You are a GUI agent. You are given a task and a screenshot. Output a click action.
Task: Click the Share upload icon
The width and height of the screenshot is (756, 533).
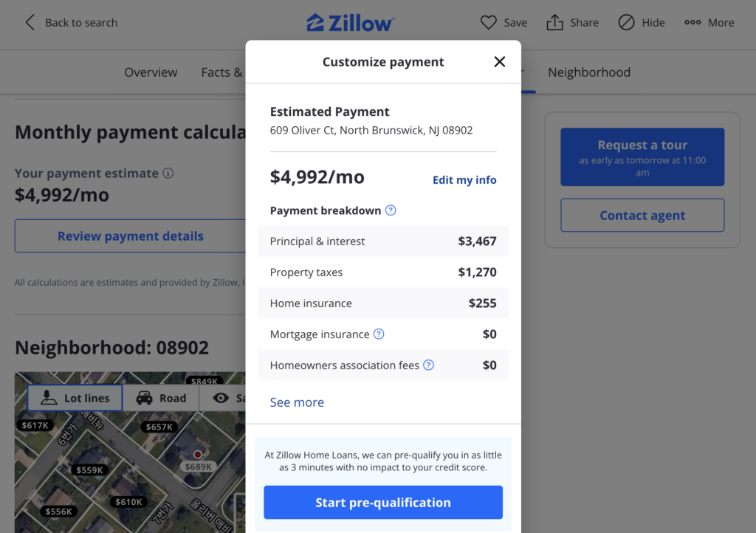[554, 22]
